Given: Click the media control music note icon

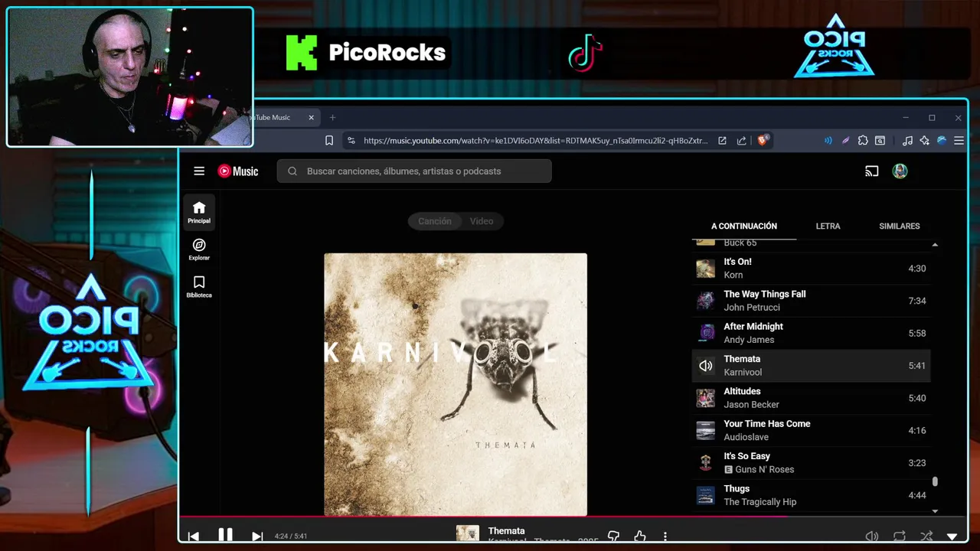Looking at the screenshot, I should 907,141.
